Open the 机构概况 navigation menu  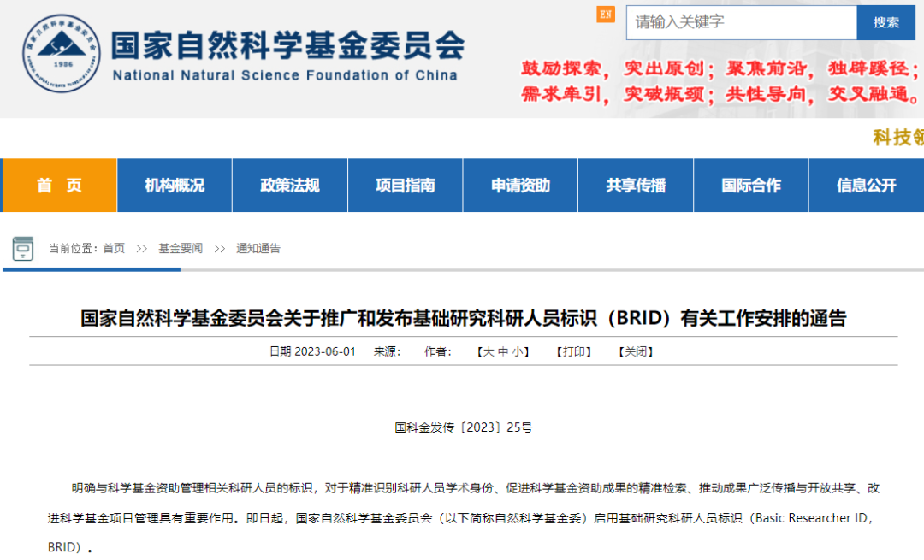175,186
